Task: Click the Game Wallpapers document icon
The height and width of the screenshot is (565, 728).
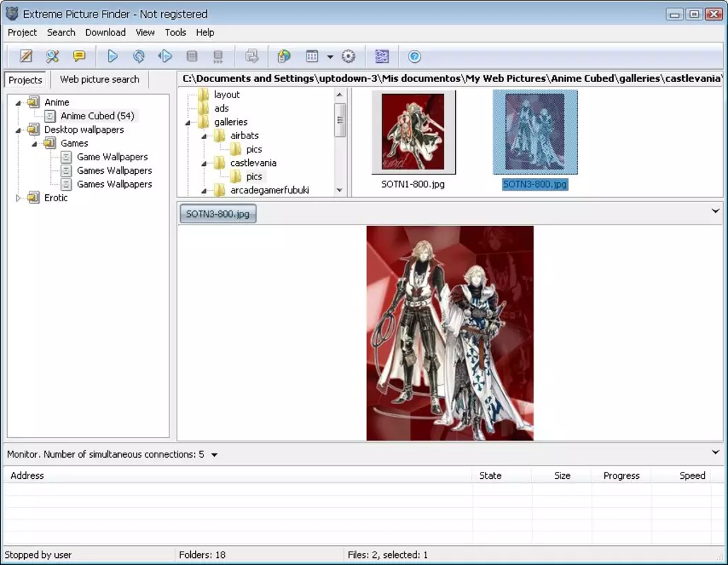Action: [66, 157]
